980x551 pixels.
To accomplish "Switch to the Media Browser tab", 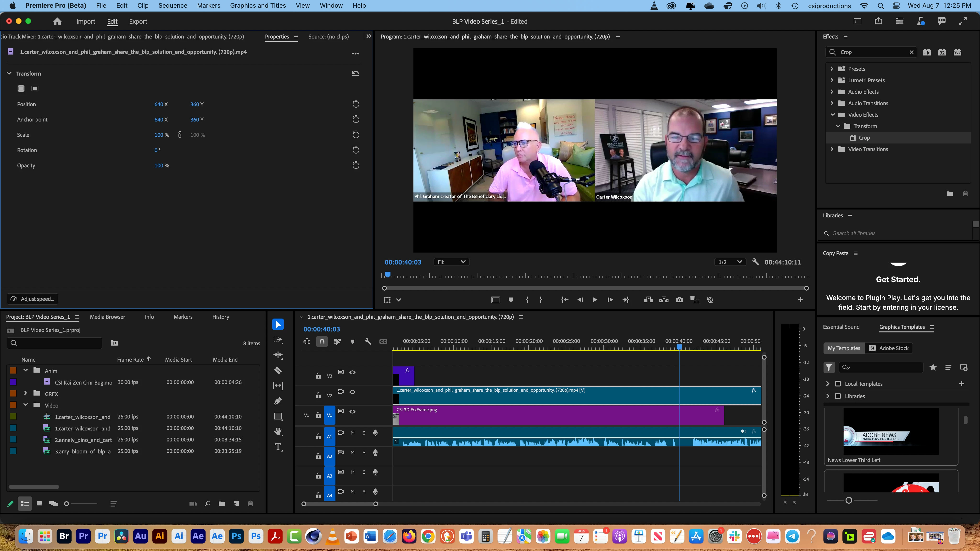I will pyautogui.click(x=107, y=317).
